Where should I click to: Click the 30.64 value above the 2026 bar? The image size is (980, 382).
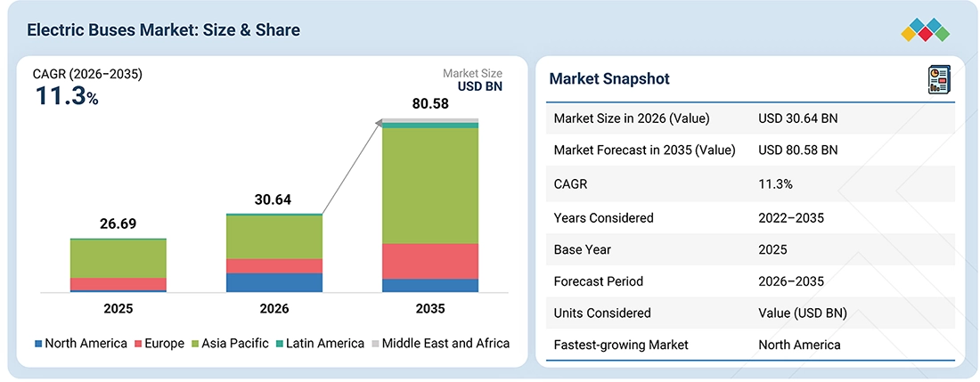tap(274, 199)
